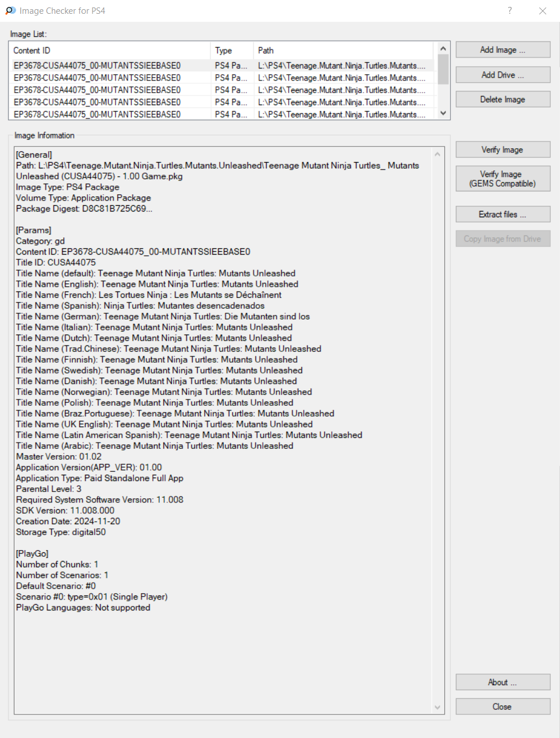
Task: Click the Extract files ... button
Action: [503, 214]
